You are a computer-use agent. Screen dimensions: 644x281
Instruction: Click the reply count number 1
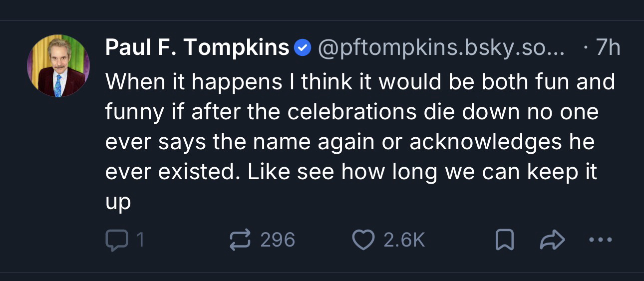coord(141,240)
